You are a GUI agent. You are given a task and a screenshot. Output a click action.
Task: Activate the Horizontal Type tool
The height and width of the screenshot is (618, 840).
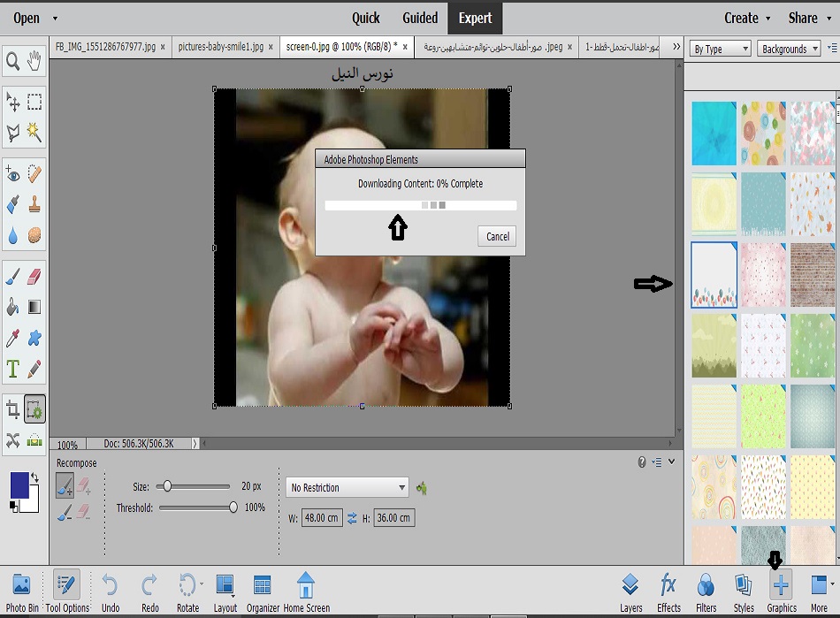[13, 369]
